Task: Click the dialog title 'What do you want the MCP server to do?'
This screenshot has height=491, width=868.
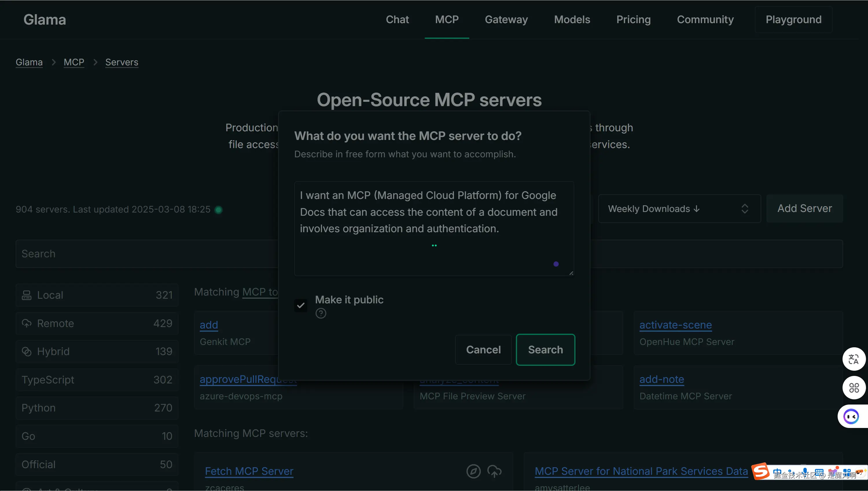Action: (407, 136)
